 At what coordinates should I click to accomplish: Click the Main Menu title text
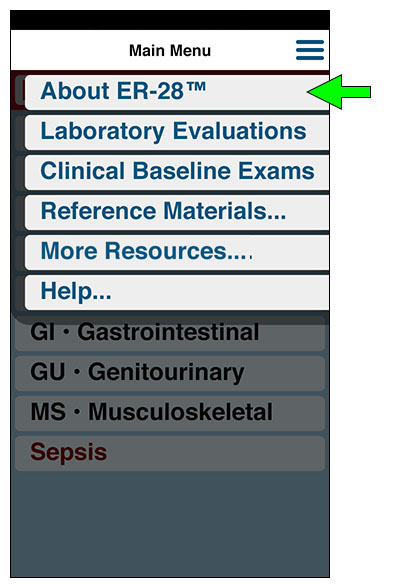tap(170, 50)
